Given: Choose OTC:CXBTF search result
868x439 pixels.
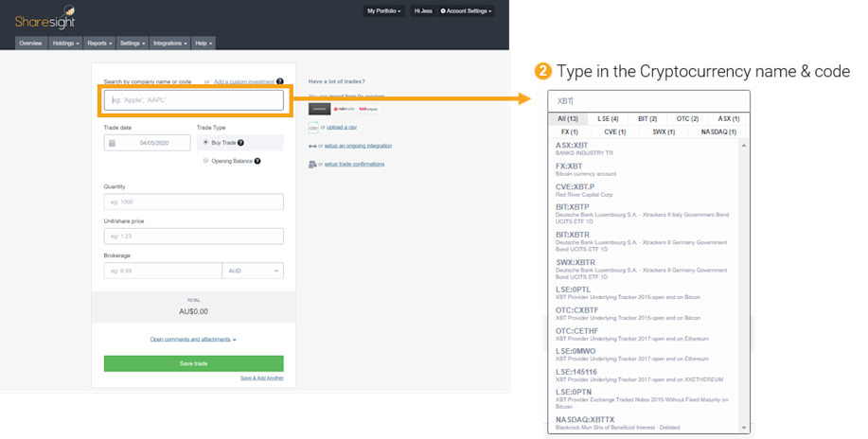Looking at the screenshot, I should pyautogui.click(x=645, y=314).
